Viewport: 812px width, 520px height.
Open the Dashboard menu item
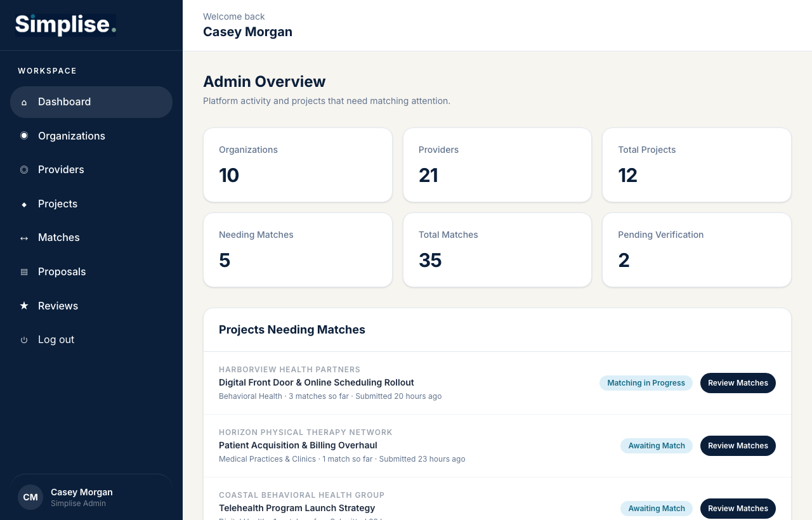click(91, 102)
